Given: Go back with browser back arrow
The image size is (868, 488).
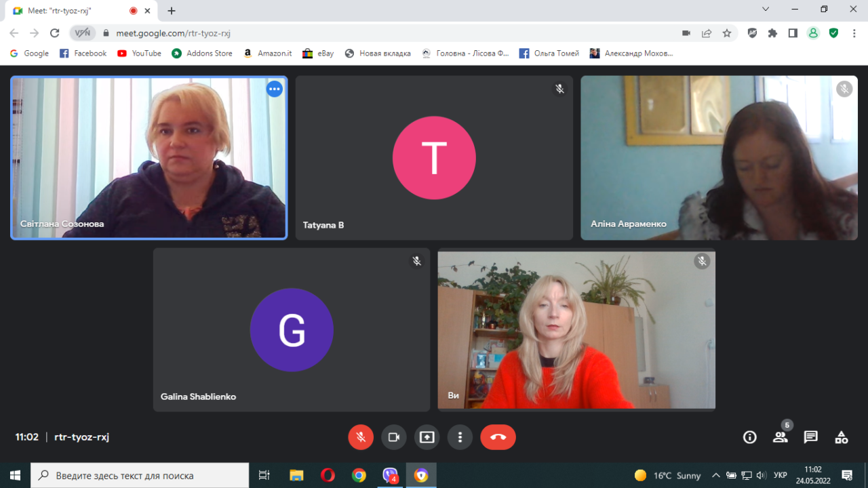Looking at the screenshot, I should (14, 33).
